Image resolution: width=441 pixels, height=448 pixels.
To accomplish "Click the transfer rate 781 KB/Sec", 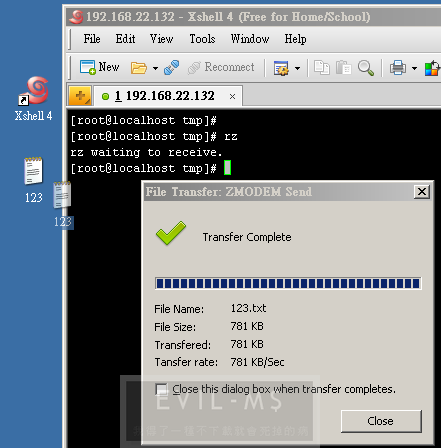I will pos(257,362).
